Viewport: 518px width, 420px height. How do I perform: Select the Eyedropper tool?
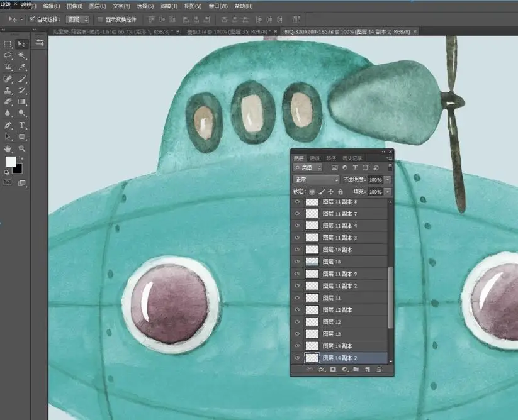click(22, 67)
